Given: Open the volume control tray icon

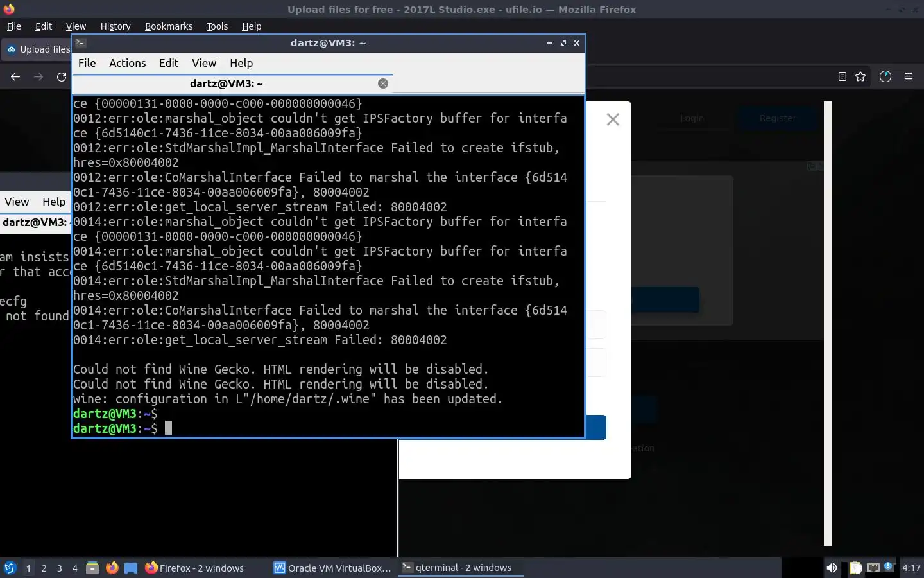Looking at the screenshot, I should pyautogui.click(x=832, y=568).
